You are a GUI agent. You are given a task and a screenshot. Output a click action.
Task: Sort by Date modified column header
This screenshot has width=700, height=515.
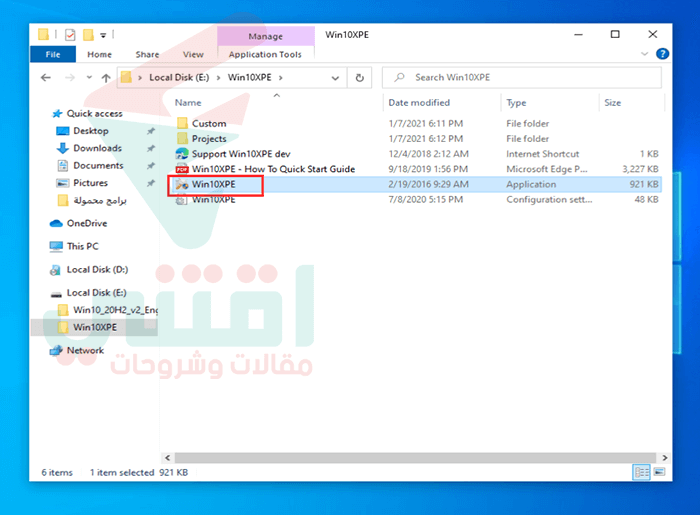point(419,103)
